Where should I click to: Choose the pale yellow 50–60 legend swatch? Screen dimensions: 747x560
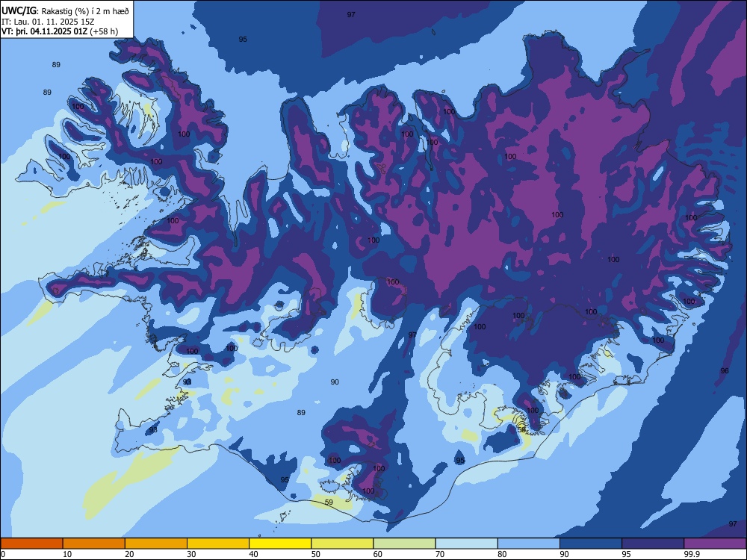tap(342, 544)
